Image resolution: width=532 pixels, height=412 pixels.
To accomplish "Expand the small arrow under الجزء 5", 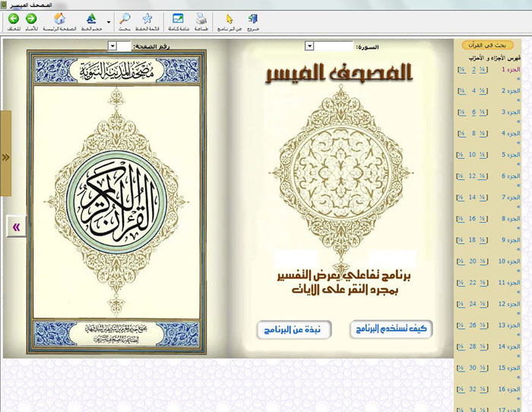I will (518, 164).
